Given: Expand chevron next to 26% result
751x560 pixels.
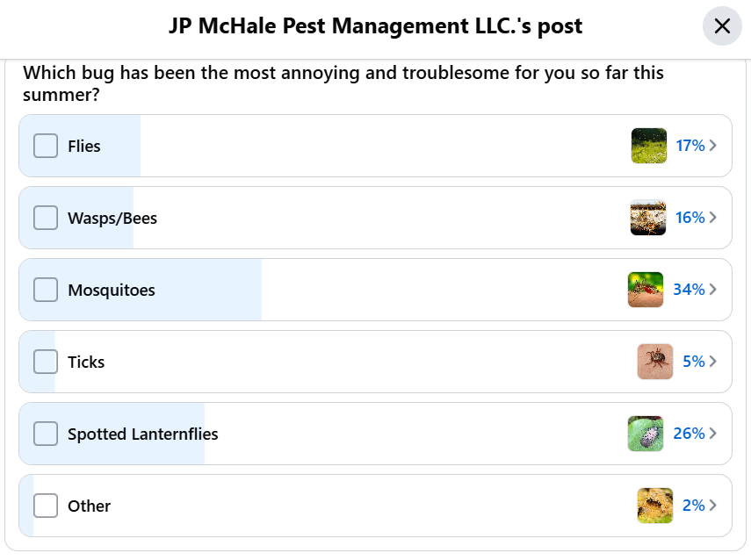Looking at the screenshot, I should click(713, 434).
